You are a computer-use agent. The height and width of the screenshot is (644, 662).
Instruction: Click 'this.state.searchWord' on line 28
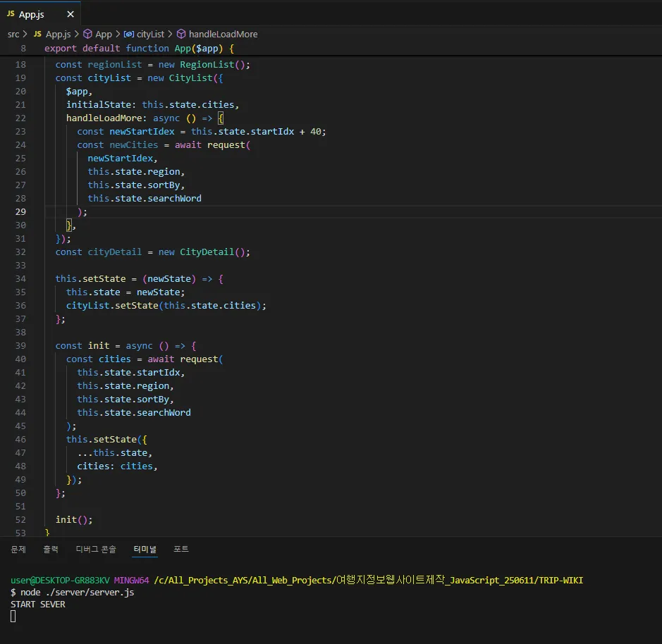tap(145, 199)
